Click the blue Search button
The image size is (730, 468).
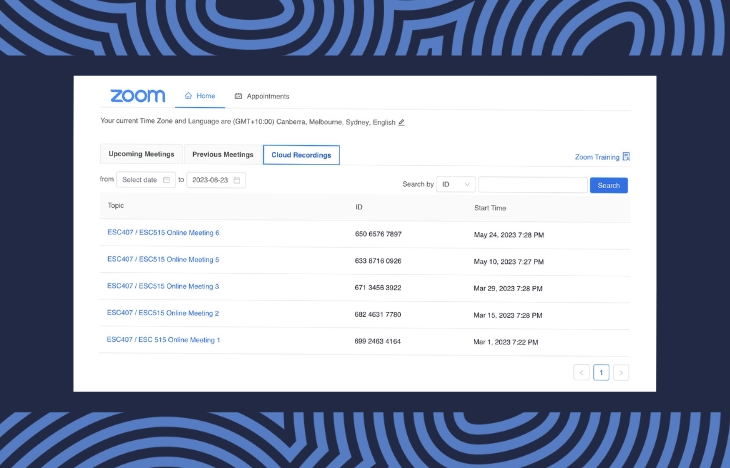(608, 185)
